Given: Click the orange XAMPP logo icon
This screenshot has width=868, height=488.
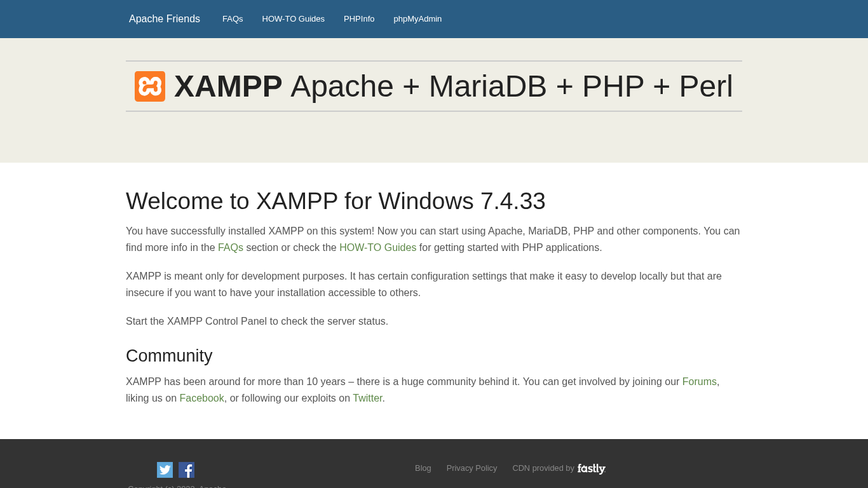Looking at the screenshot, I should point(150,86).
